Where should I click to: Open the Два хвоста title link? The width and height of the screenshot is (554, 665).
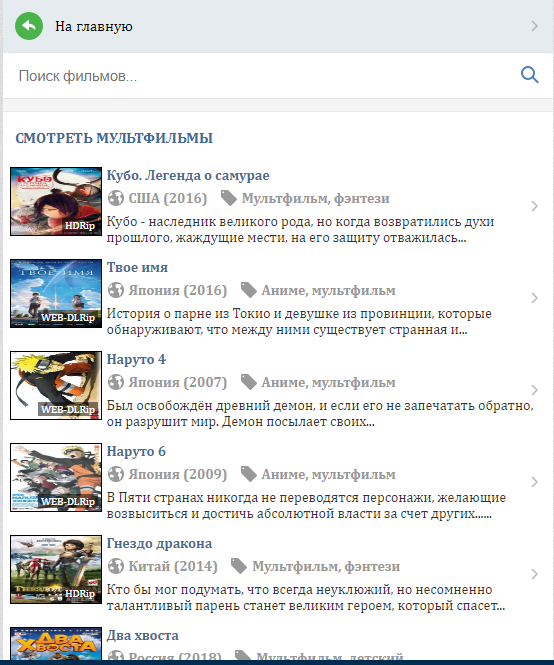tap(143, 635)
